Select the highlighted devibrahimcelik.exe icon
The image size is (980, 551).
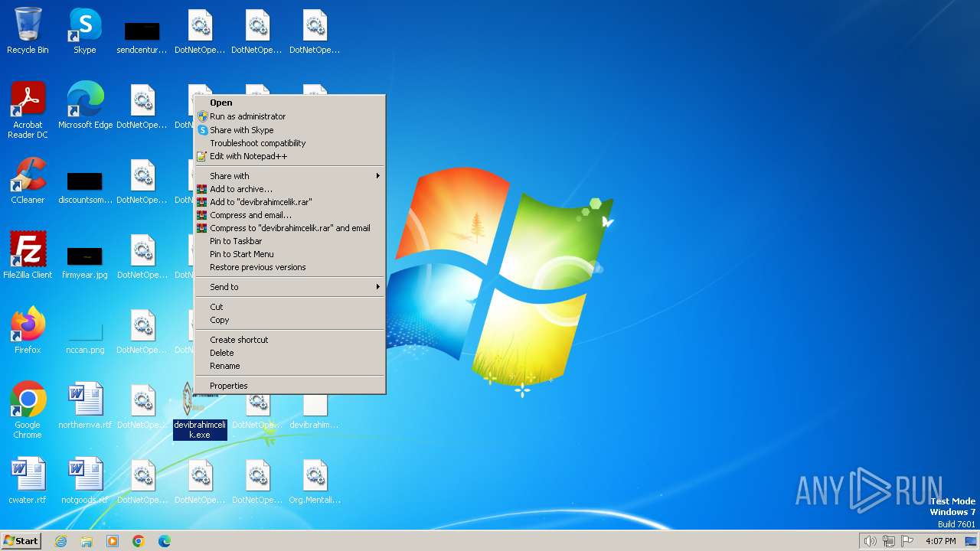pyautogui.click(x=200, y=411)
